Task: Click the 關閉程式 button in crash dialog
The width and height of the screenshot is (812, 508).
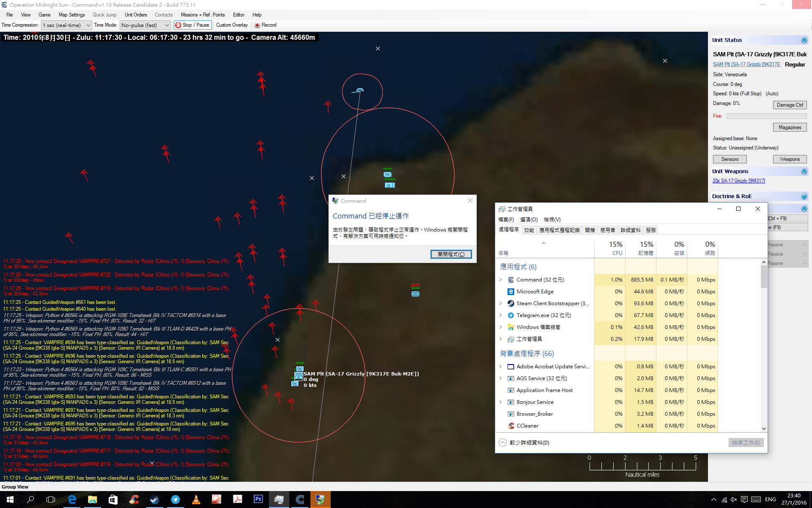Action: [x=451, y=254]
